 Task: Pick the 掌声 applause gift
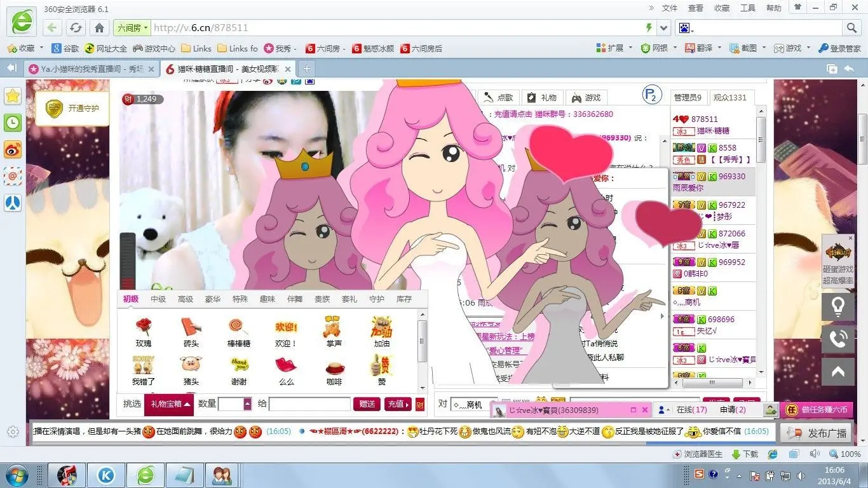click(x=334, y=332)
